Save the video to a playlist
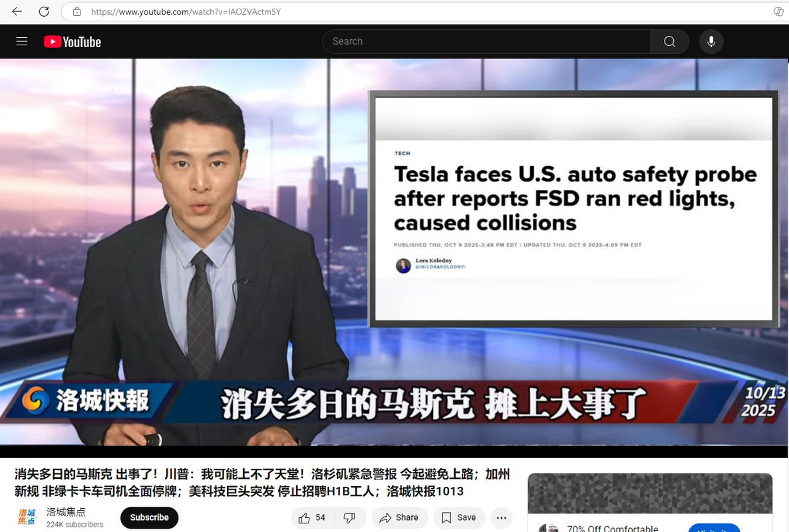Image resolution: width=789 pixels, height=532 pixels. (458, 517)
